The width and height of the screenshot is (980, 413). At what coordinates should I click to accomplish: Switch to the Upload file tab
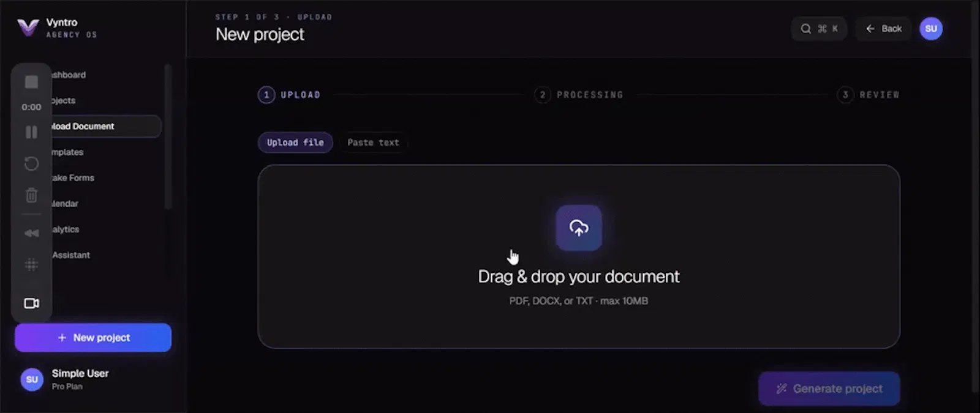tap(295, 143)
